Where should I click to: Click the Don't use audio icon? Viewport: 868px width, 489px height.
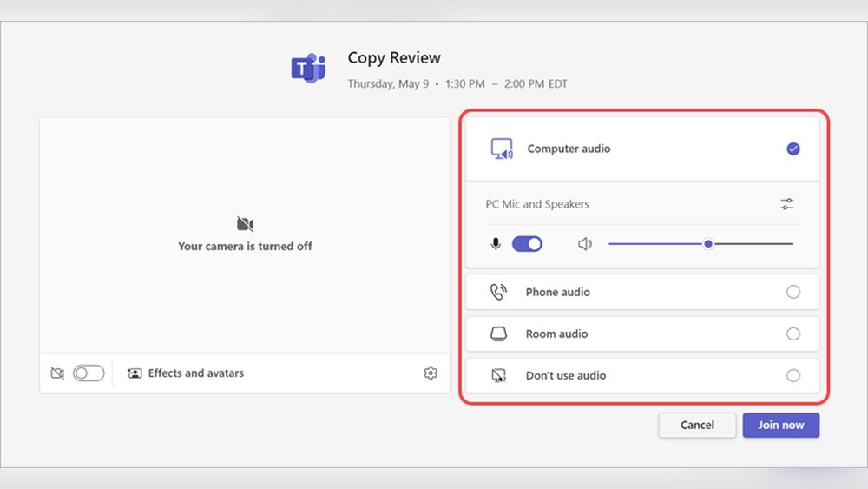(x=498, y=375)
